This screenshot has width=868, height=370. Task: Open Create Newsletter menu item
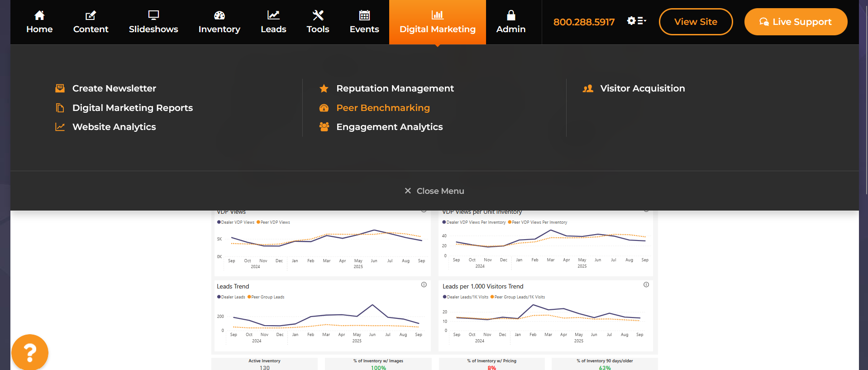pyautogui.click(x=114, y=88)
